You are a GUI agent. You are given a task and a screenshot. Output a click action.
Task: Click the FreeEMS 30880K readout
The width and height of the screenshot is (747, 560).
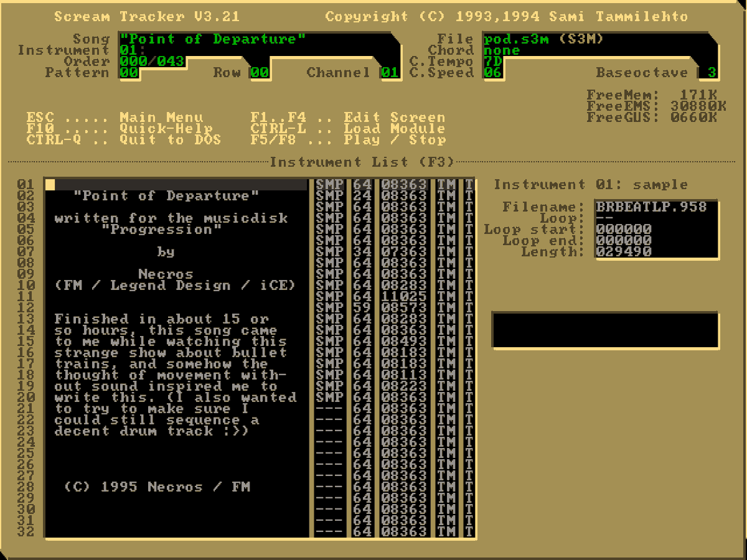click(x=657, y=106)
